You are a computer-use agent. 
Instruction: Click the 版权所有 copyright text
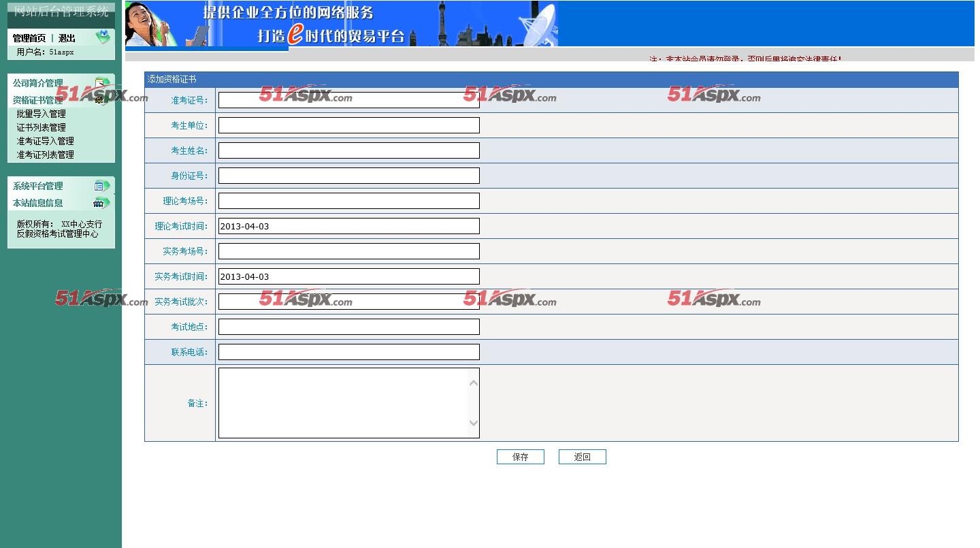tap(59, 229)
